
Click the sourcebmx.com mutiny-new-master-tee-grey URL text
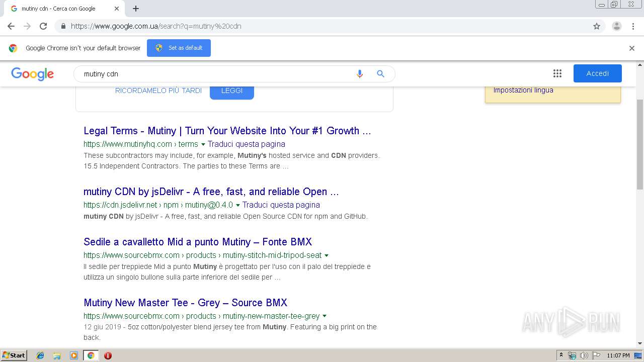coord(202,316)
